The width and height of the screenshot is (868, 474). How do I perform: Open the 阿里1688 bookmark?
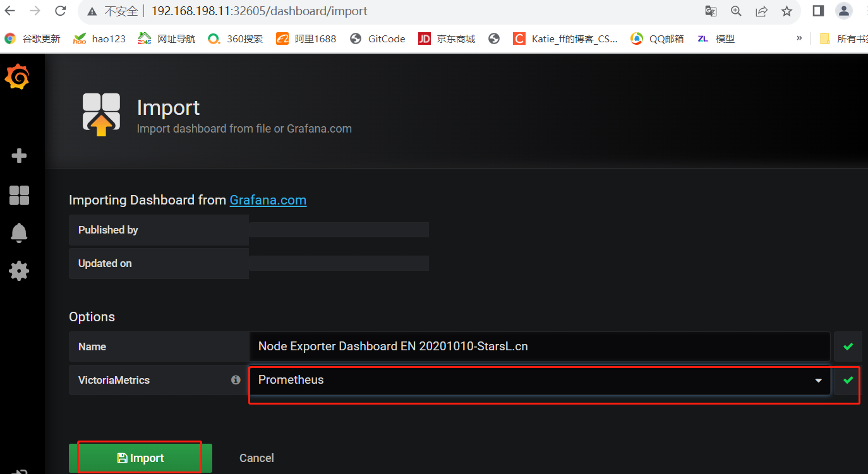306,39
